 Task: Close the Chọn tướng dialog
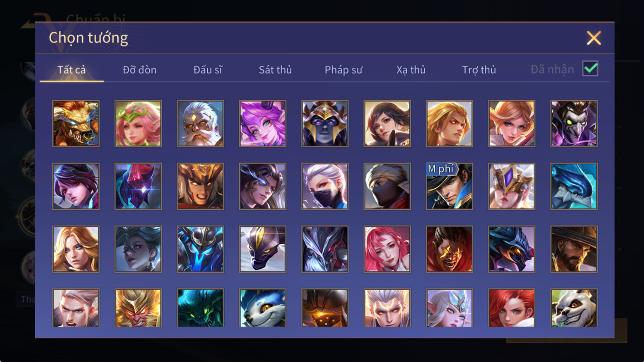(x=594, y=38)
